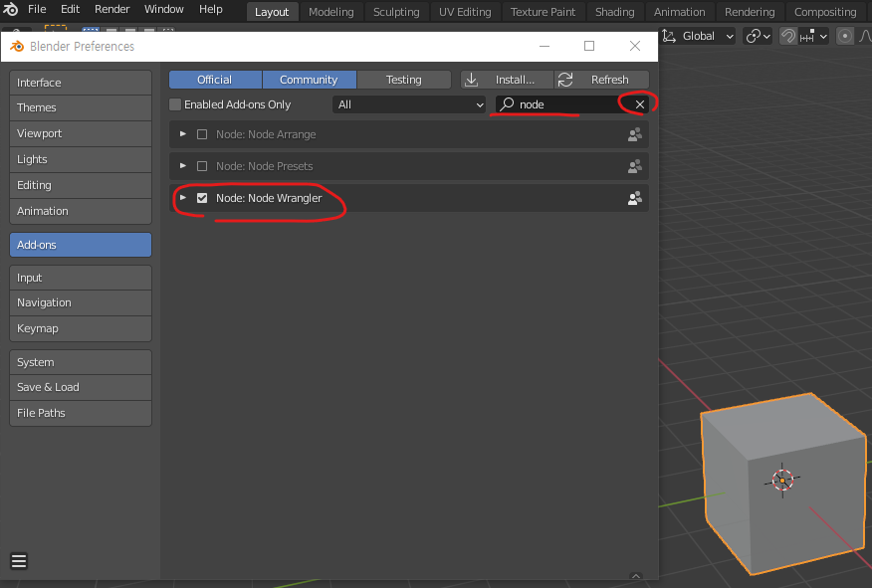Click community icon on Node Presets row
Viewport: 872px width, 588px height.
pos(634,166)
